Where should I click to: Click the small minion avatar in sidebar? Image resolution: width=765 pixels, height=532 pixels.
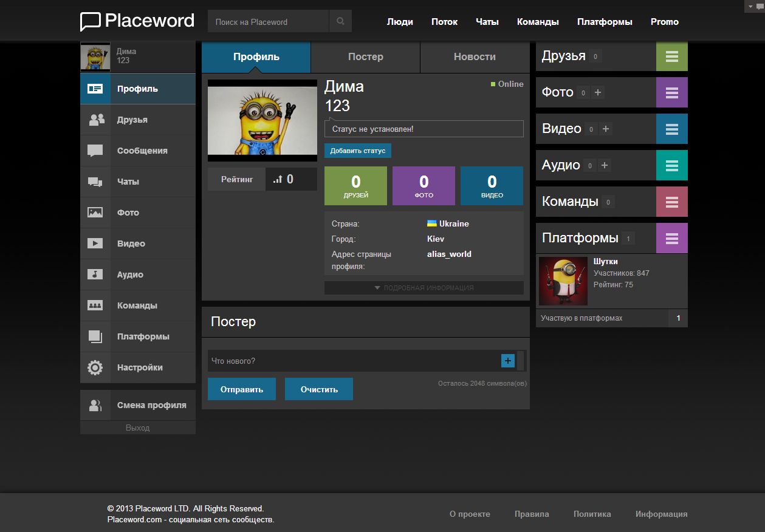tap(95, 57)
